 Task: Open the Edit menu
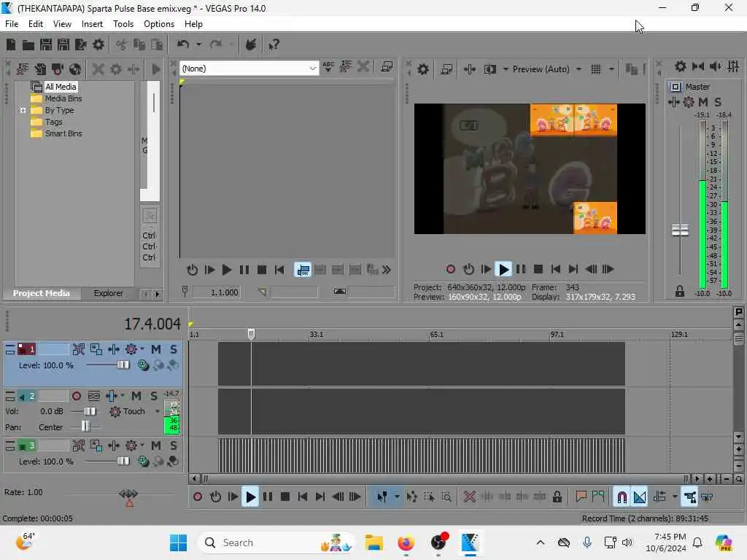click(35, 24)
